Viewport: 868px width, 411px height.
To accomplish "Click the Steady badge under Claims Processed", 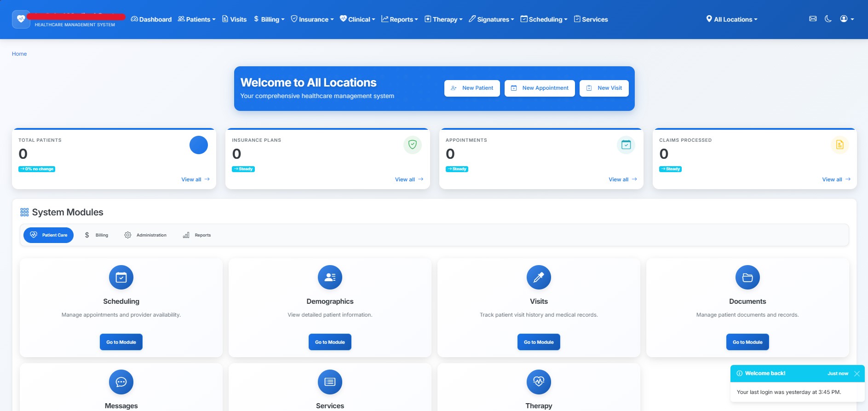I will [671, 169].
